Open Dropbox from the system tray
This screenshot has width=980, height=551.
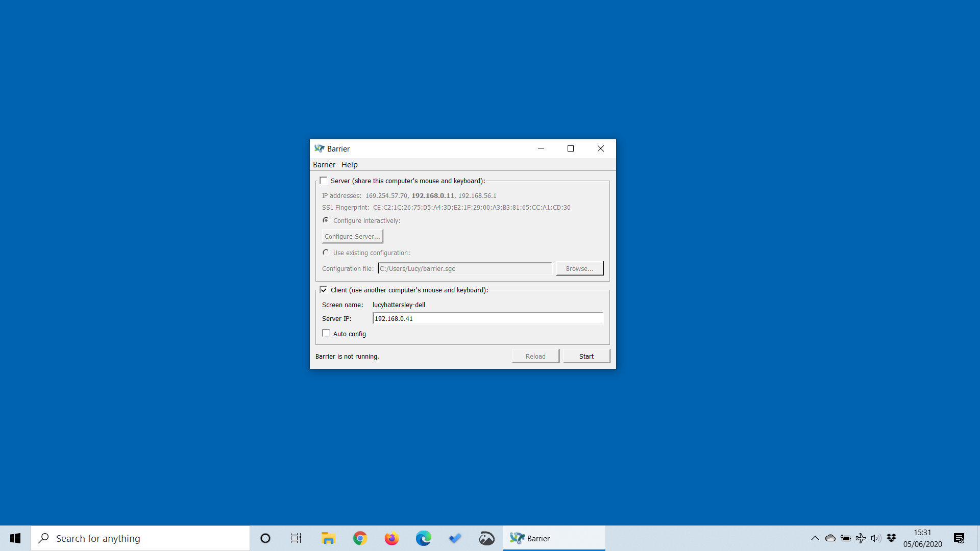point(891,538)
